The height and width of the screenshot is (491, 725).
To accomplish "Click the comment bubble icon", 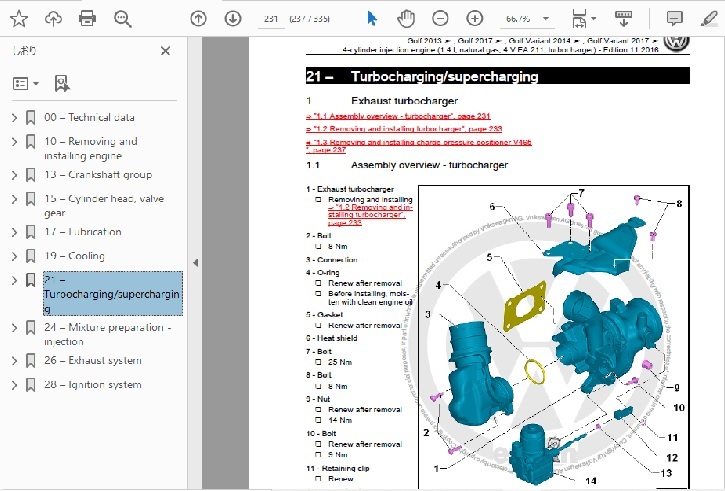I will tap(675, 18).
